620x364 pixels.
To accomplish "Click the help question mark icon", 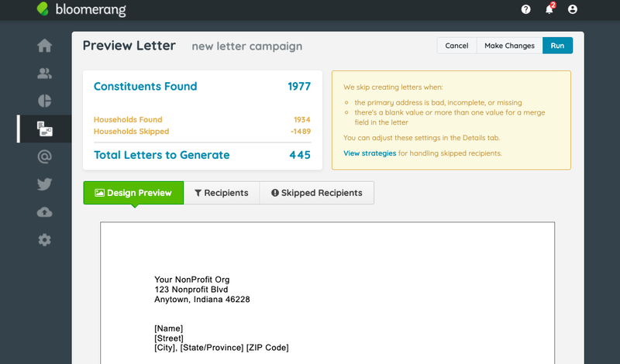I will pos(525,9).
